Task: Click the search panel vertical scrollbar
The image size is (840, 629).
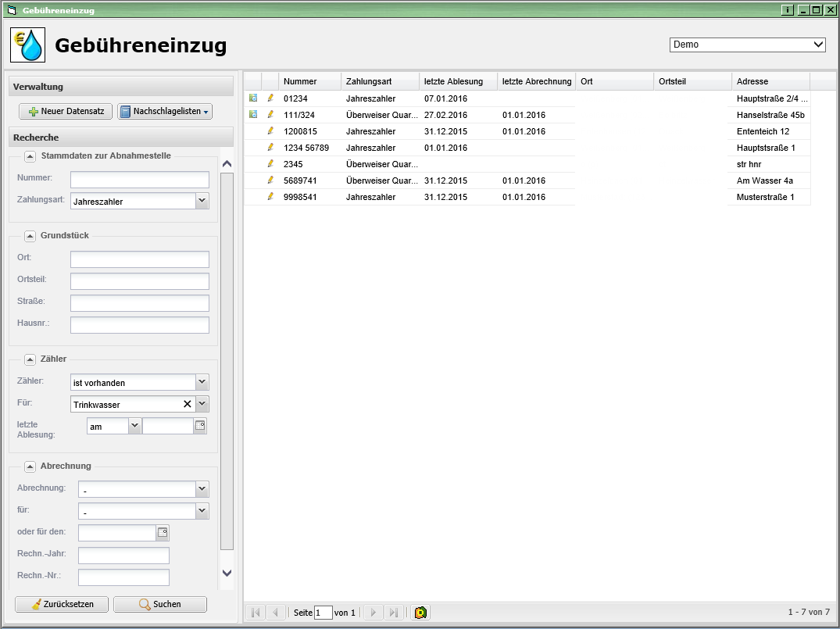Action: 227,359
